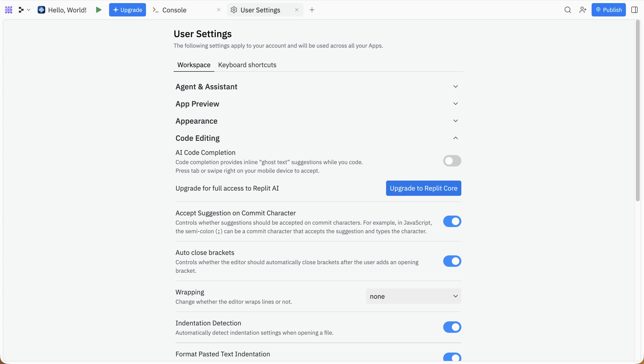Turn off Indentation Detection
This screenshot has width=644, height=364.
(x=452, y=327)
